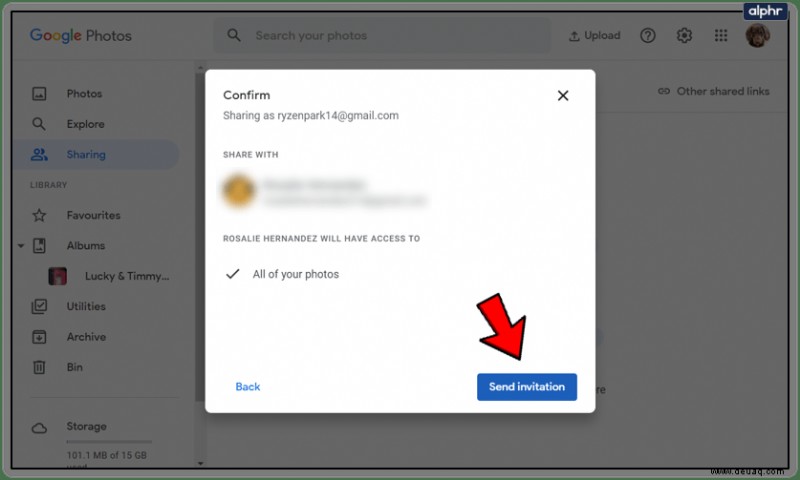The height and width of the screenshot is (480, 800).
Task: Click the blurred recipient avatar
Action: [239, 190]
